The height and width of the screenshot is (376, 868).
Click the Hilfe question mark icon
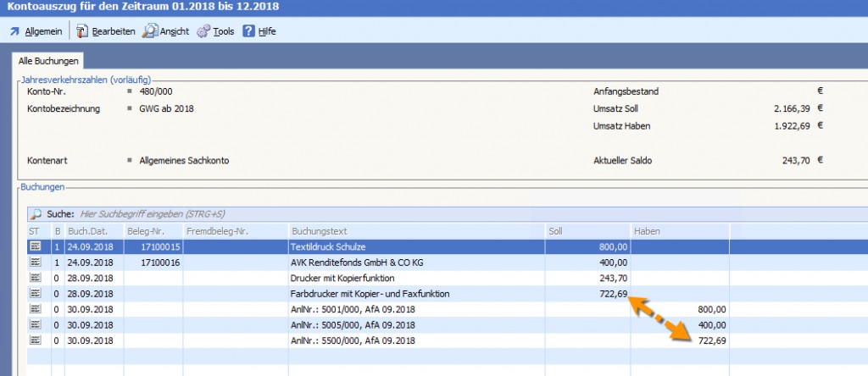click(248, 31)
